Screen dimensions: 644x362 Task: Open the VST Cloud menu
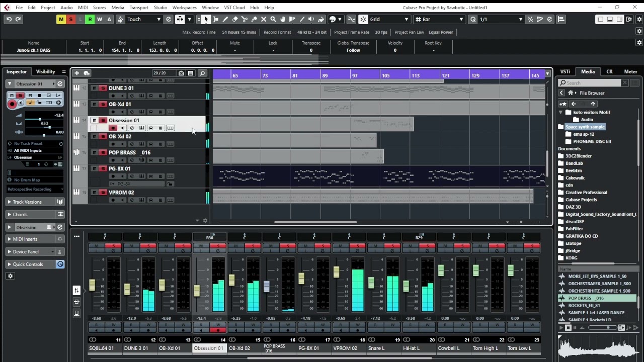(x=234, y=8)
